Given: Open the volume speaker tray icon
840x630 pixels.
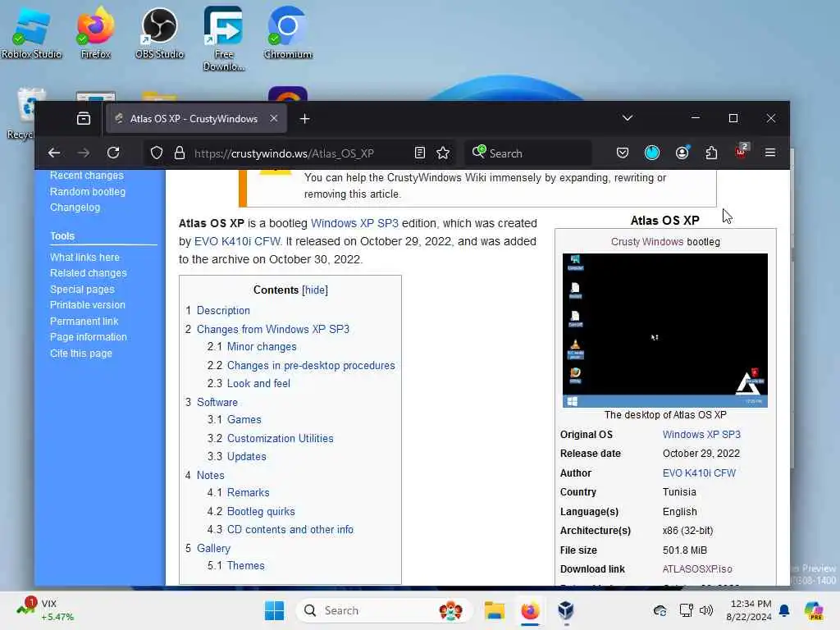Looking at the screenshot, I should [x=706, y=610].
